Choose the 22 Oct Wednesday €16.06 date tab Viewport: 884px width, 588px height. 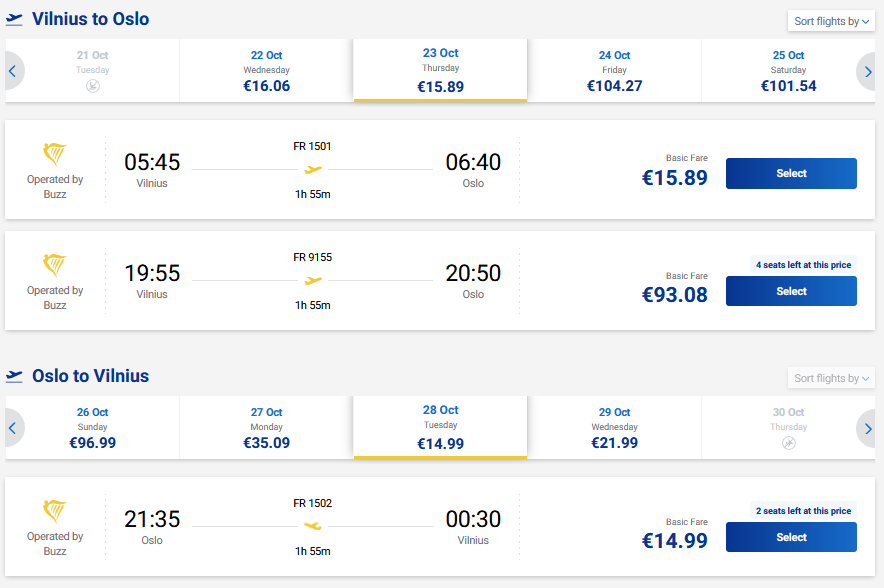point(266,71)
